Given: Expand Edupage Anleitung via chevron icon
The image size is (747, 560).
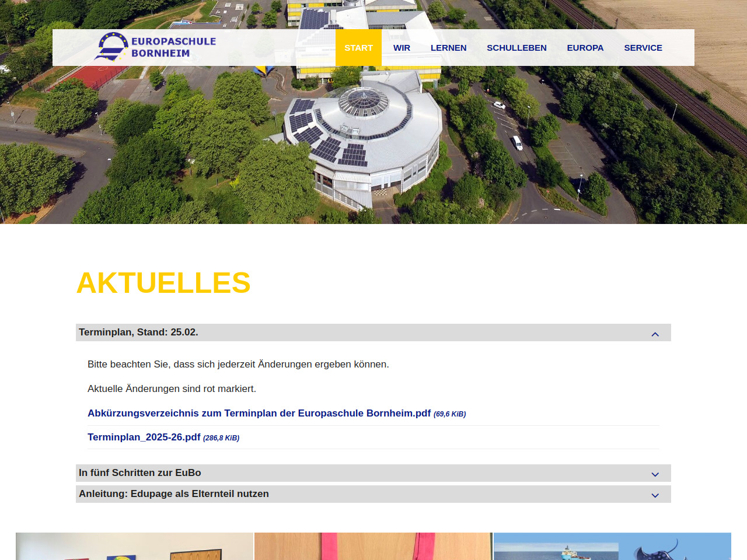Looking at the screenshot, I should click(x=655, y=495).
